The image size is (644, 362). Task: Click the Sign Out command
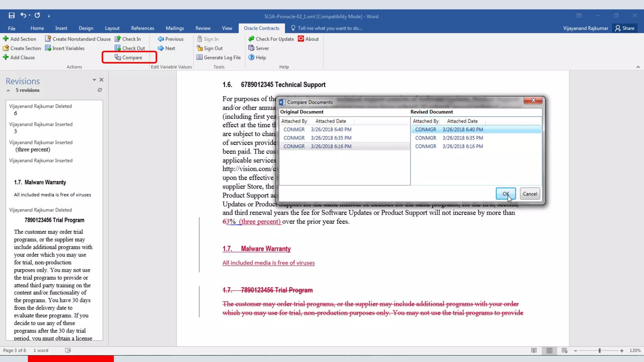[209, 48]
